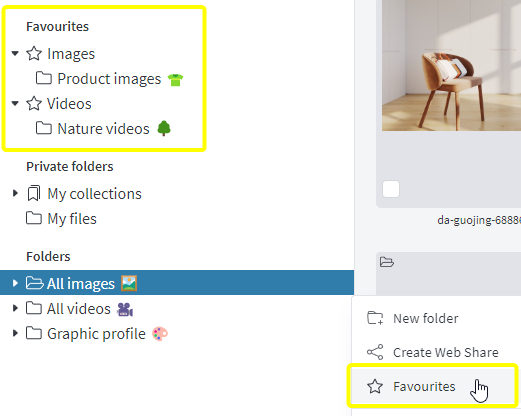Image resolution: width=521 pixels, height=416 pixels.
Task: Choose Create Web Share menu entry
Action: coord(445,352)
